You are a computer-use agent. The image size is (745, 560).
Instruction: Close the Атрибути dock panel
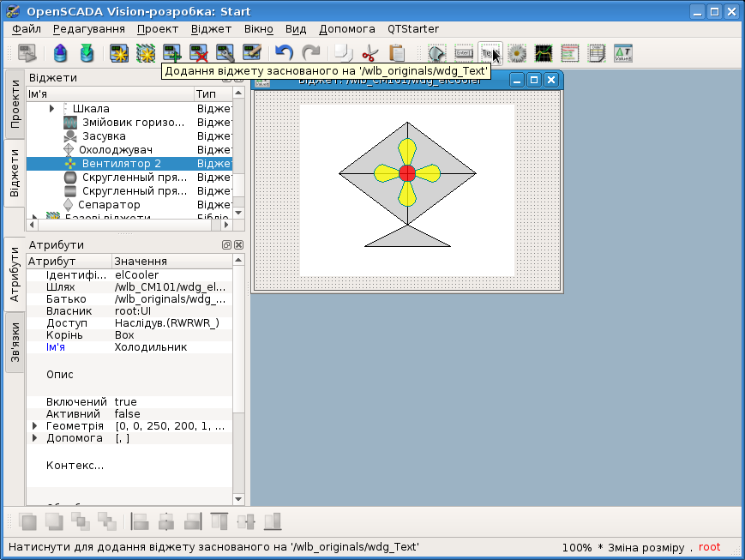239,244
